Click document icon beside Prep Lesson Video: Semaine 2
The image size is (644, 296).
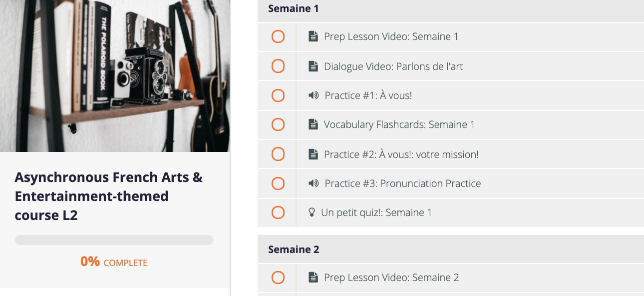tap(313, 277)
